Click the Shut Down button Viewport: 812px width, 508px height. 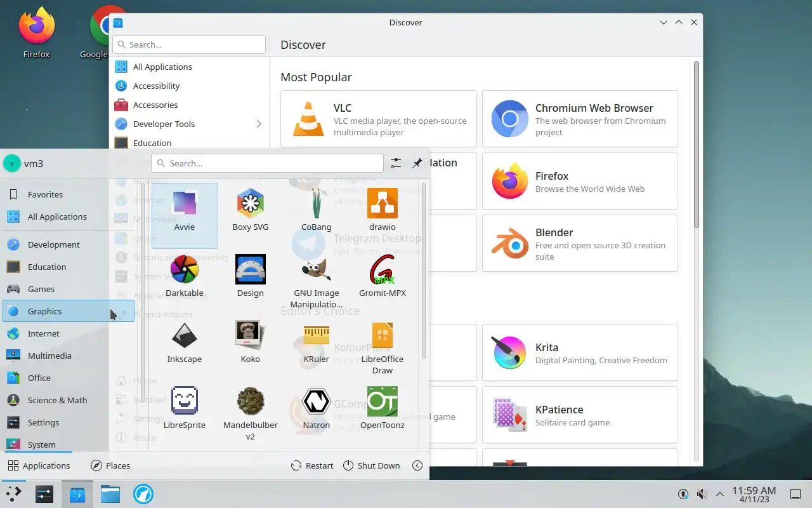coord(372,465)
